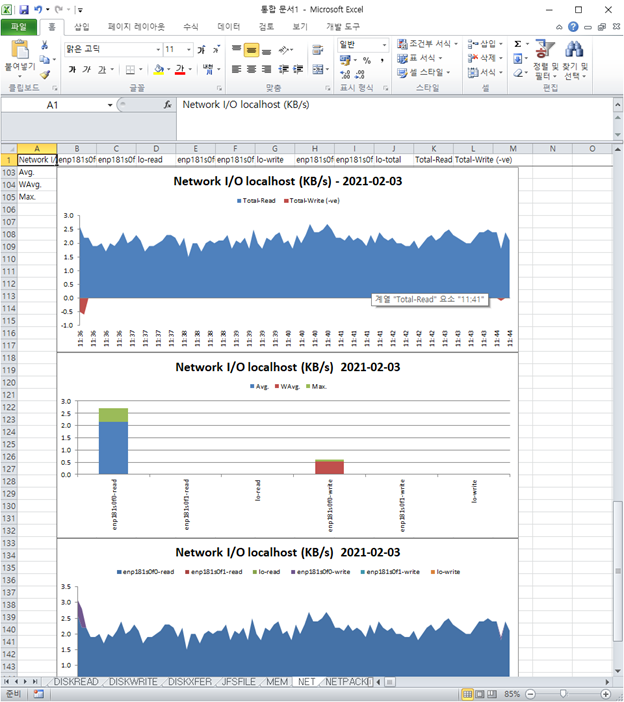Save the workbook from Quick Access toolbar
The width and height of the screenshot is (624, 702).
tap(24, 9)
